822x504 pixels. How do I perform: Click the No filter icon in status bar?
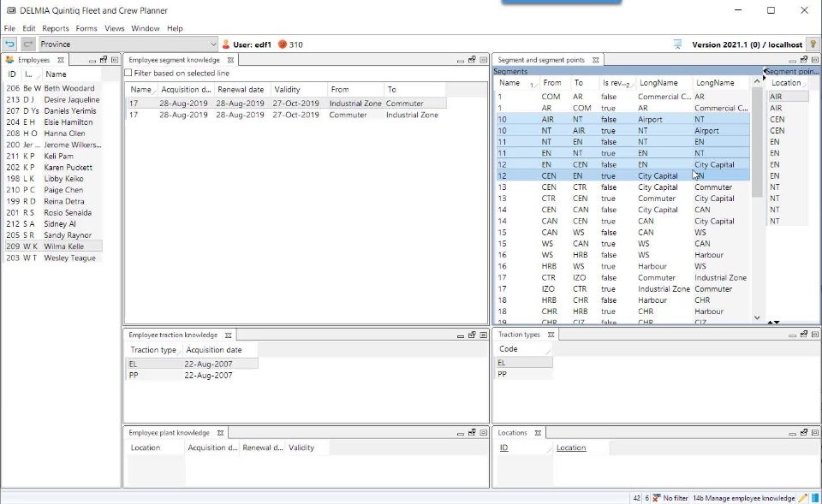point(656,498)
